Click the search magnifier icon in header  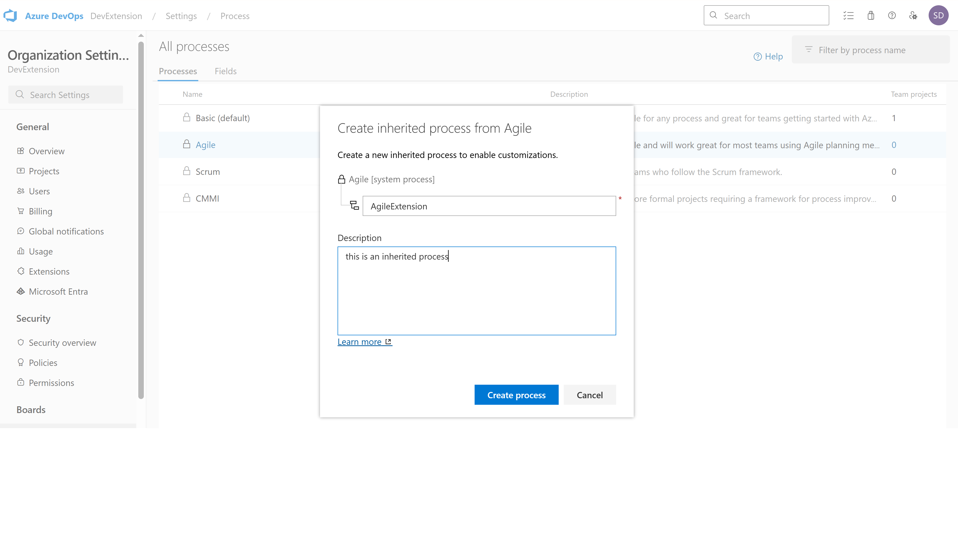tap(714, 15)
